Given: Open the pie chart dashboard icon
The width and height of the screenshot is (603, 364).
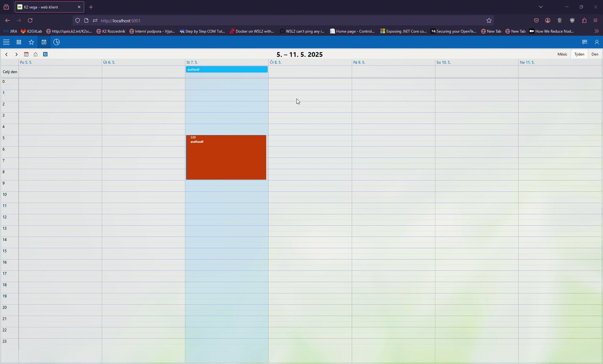Looking at the screenshot, I should click(x=57, y=42).
